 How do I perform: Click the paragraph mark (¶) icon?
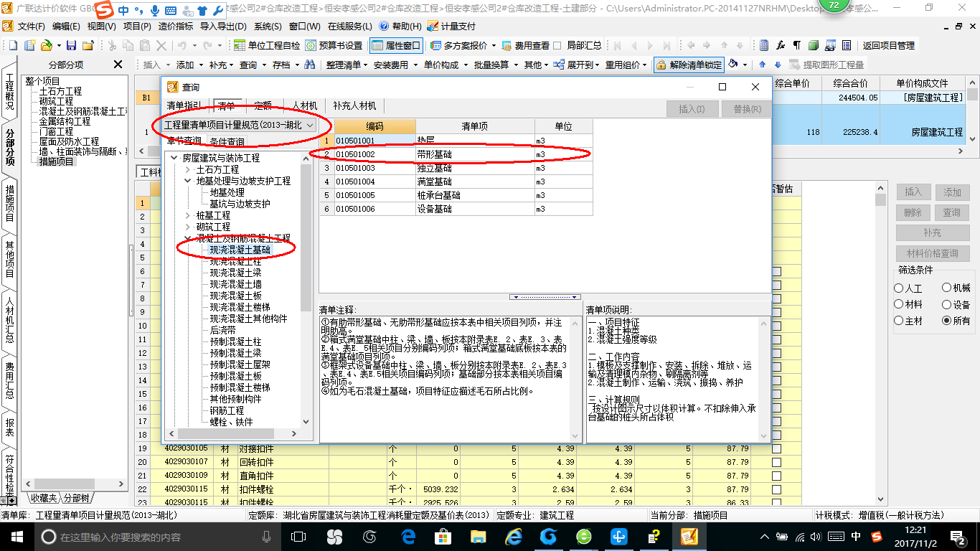796,45
